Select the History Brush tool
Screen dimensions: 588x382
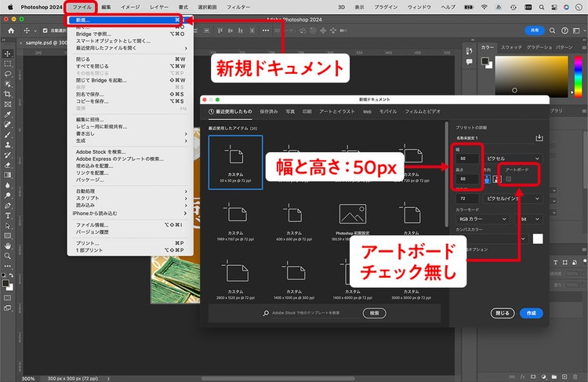coord(8,155)
